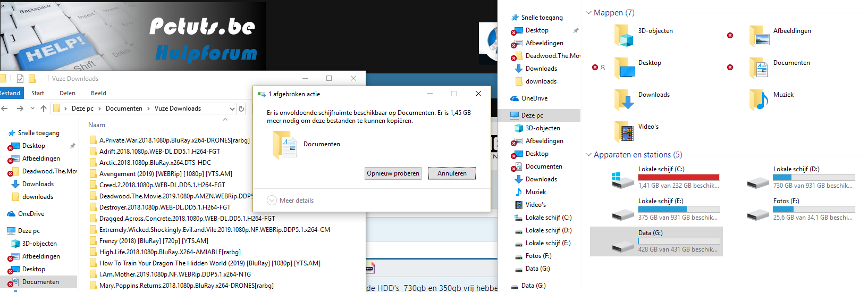Open Documenten folder in Mappen group

point(780,68)
